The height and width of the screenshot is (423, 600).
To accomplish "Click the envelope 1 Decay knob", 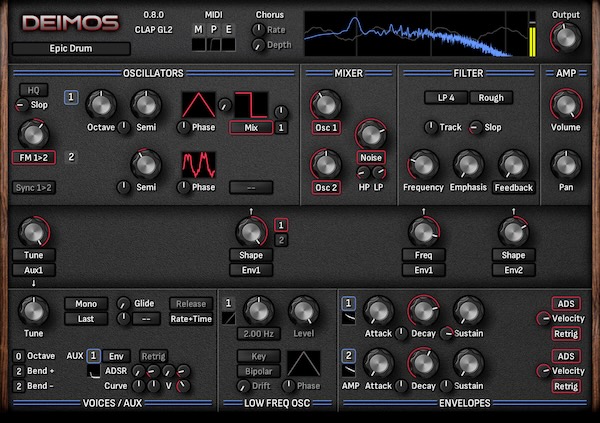I will pos(423,310).
